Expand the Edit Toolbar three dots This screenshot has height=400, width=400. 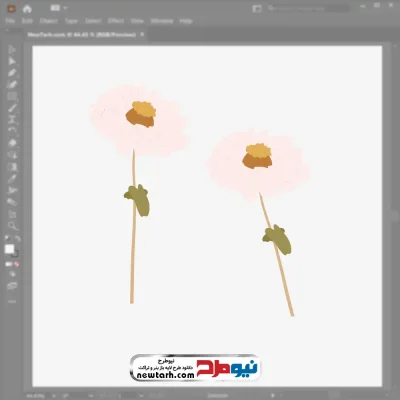(12, 301)
